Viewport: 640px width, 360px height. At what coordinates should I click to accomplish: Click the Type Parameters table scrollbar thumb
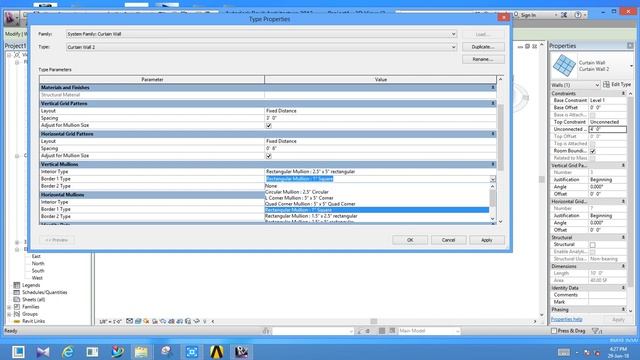(500, 137)
